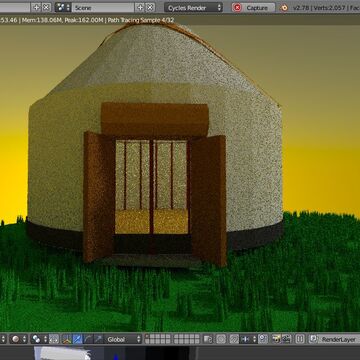Enable the rotate manipulator arc

tap(88, 339)
